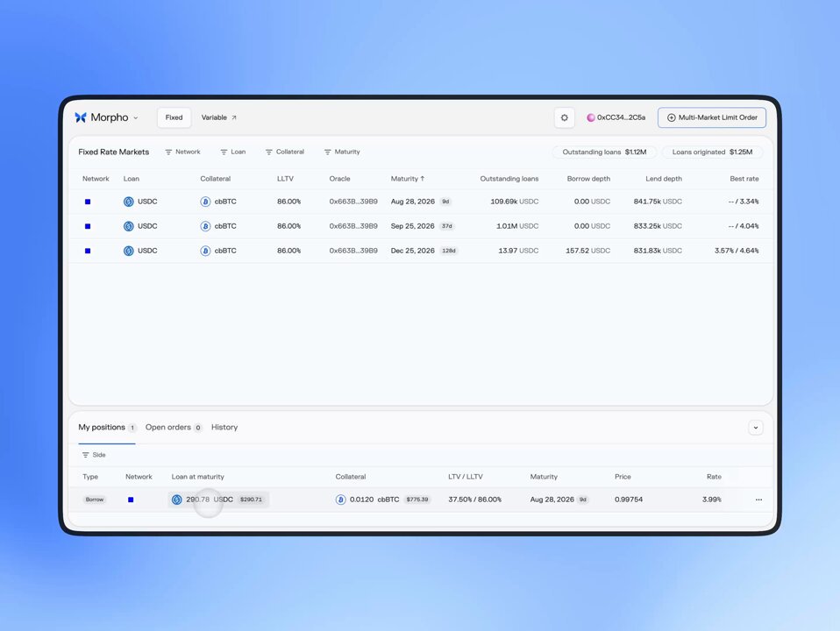Open settings gear icon
Image resolution: width=840 pixels, height=631 pixels.
coord(564,117)
